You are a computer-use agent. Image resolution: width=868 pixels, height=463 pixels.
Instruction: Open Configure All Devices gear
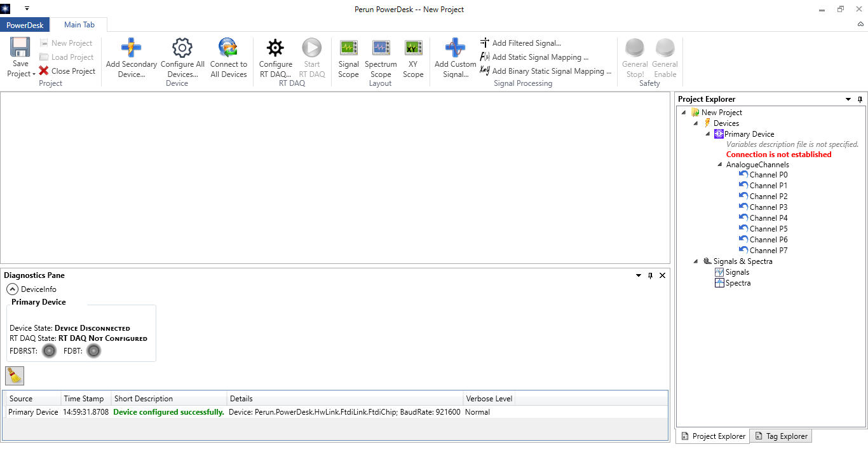point(182,48)
